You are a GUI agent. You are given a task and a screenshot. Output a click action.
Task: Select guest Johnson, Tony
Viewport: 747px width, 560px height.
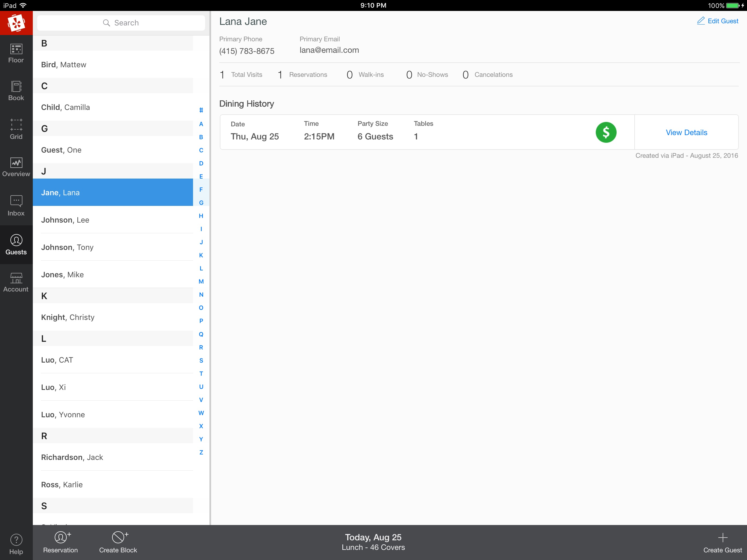(113, 247)
